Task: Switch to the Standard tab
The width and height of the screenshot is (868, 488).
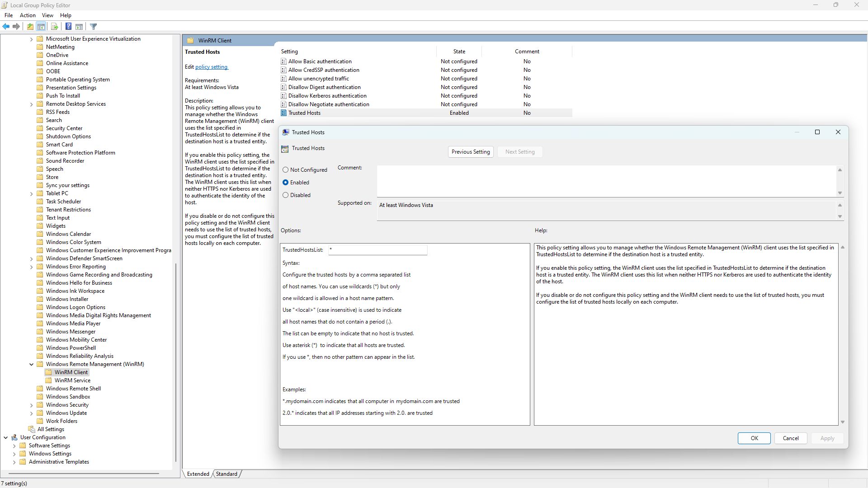Action: (226, 474)
